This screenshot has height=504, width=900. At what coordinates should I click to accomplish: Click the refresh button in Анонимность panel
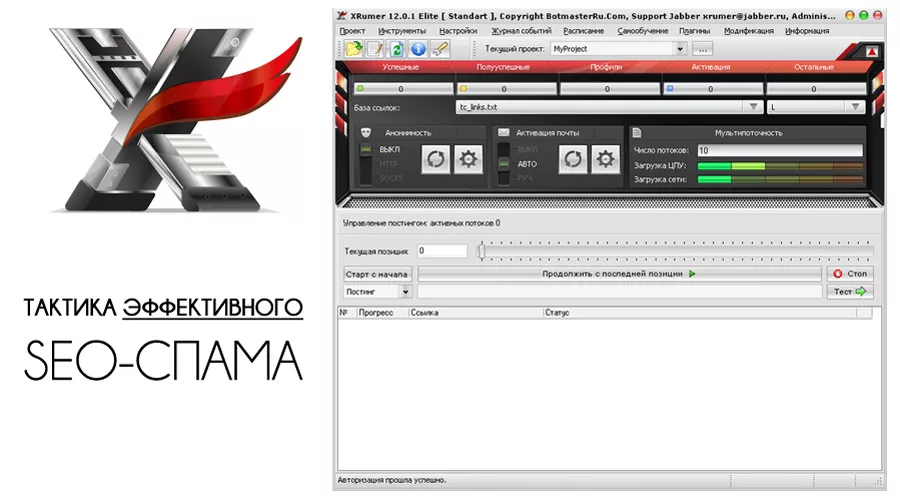[x=436, y=159]
